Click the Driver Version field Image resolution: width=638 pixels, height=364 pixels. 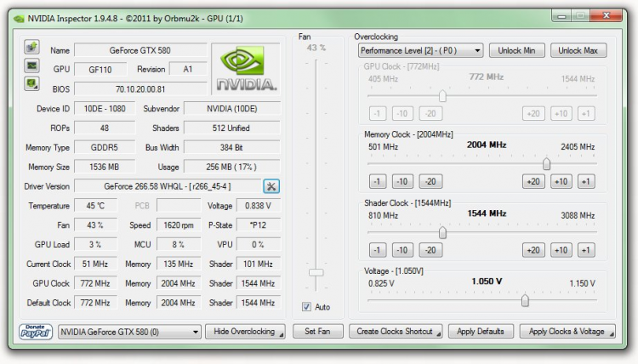[x=168, y=186]
